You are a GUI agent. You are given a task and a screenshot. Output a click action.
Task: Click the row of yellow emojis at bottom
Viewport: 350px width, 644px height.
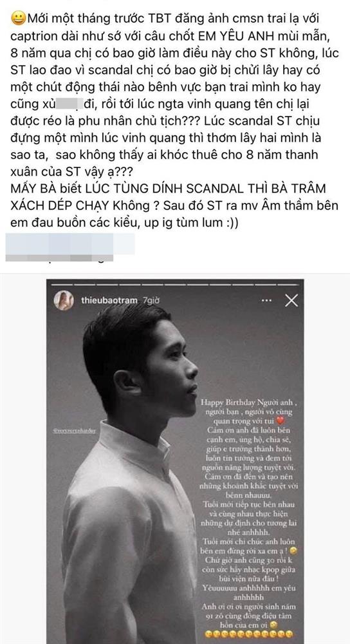click(250, 634)
